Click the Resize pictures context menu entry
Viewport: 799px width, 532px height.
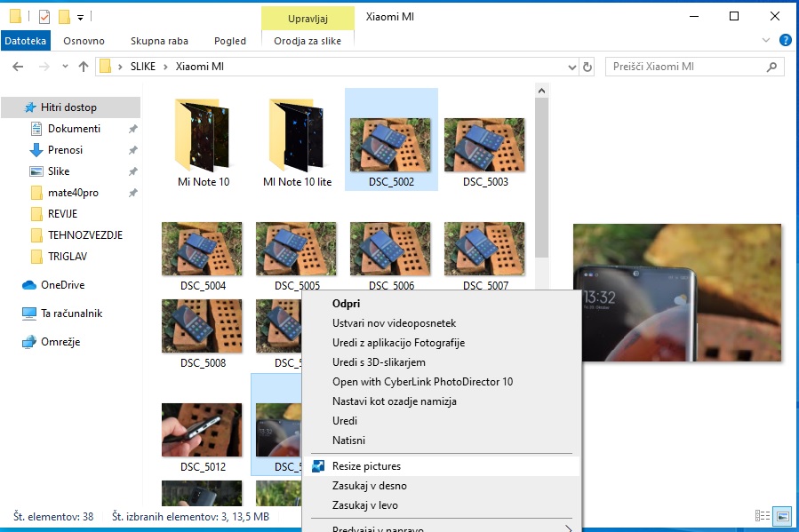[x=366, y=466]
